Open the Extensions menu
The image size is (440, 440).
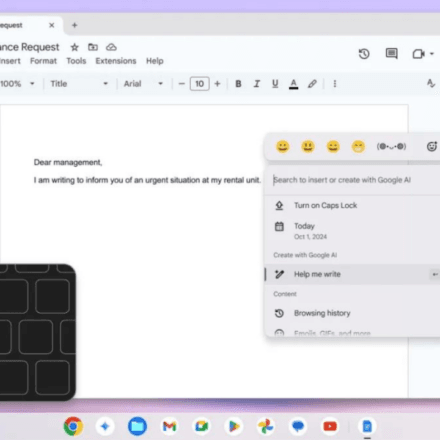coord(116,61)
